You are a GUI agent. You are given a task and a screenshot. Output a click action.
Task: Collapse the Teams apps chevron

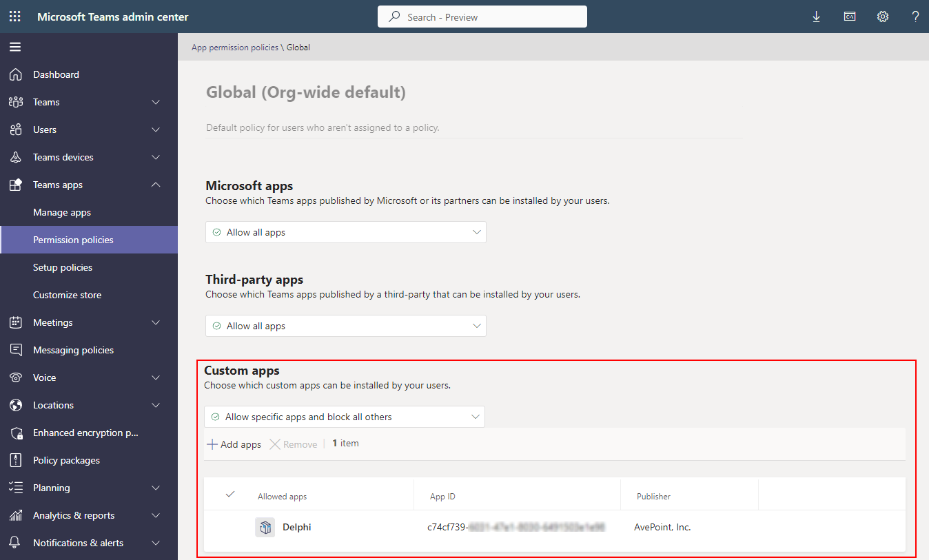[156, 185]
